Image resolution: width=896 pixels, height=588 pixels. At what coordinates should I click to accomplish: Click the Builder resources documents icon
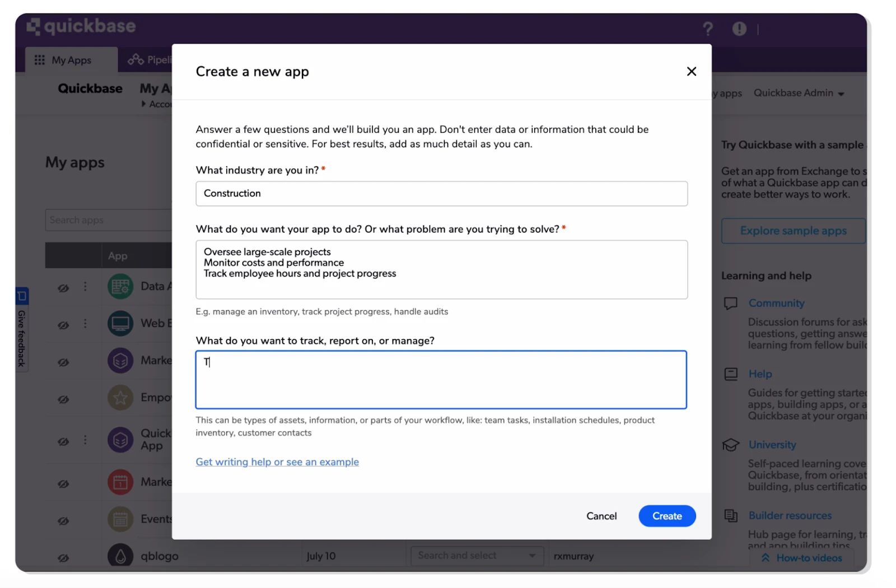click(x=731, y=516)
